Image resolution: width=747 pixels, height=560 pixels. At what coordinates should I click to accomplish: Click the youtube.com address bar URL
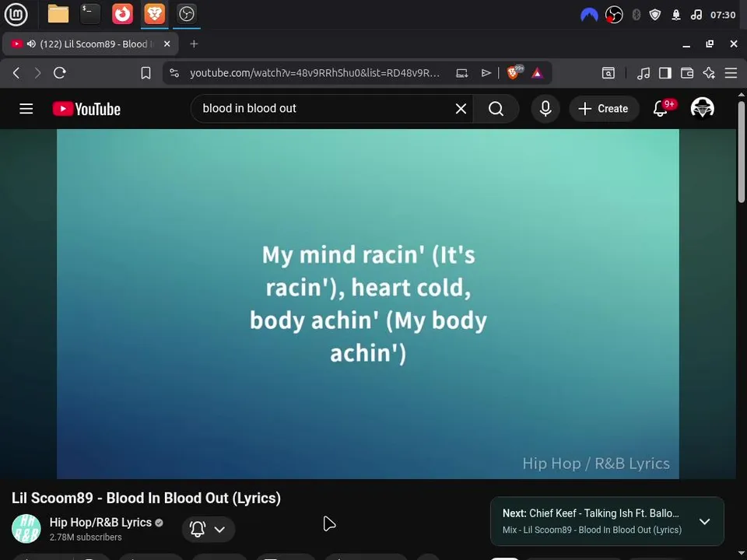click(314, 73)
